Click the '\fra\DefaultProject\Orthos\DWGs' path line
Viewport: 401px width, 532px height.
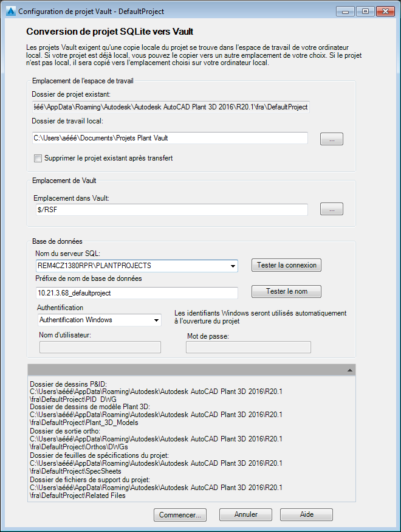tap(79, 447)
